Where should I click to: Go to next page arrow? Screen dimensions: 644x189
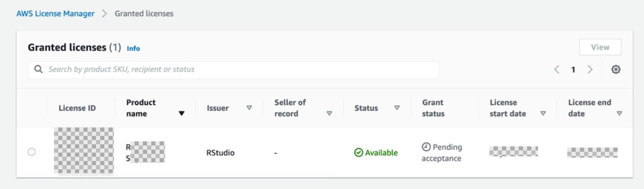point(590,70)
